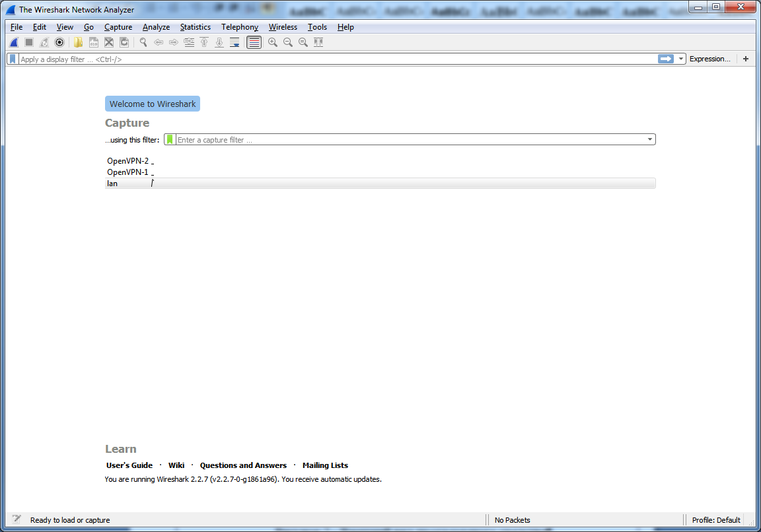This screenshot has width=761, height=532.
Task: Click the Expression... button
Action: [709, 59]
